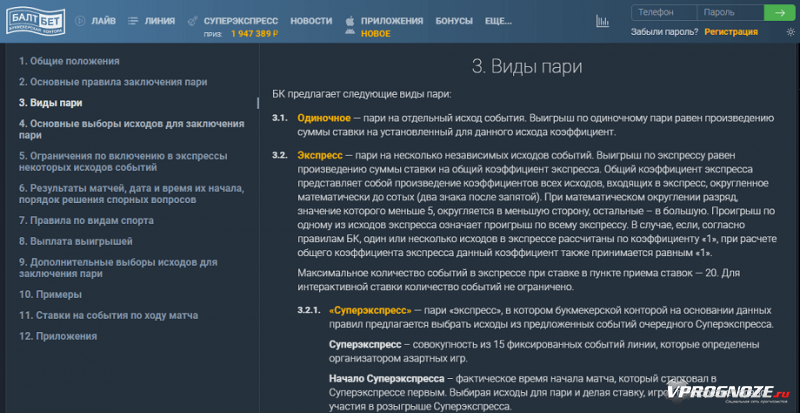
Task: Click the bold term Начало Суперэкспресса
Action: tap(386, 379)
